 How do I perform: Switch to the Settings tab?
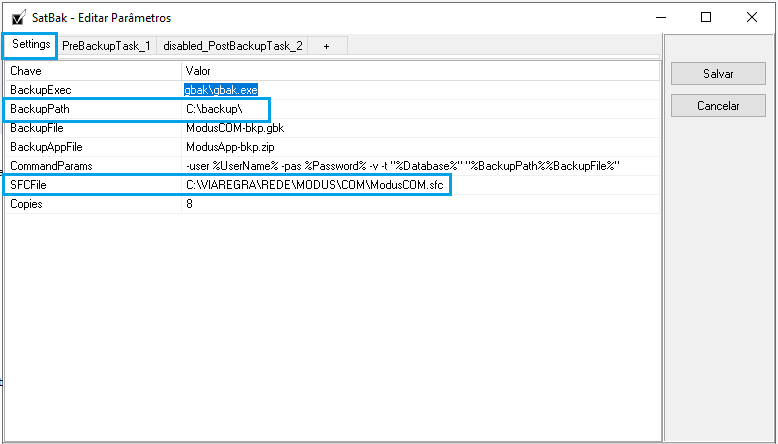click(31, 45)
